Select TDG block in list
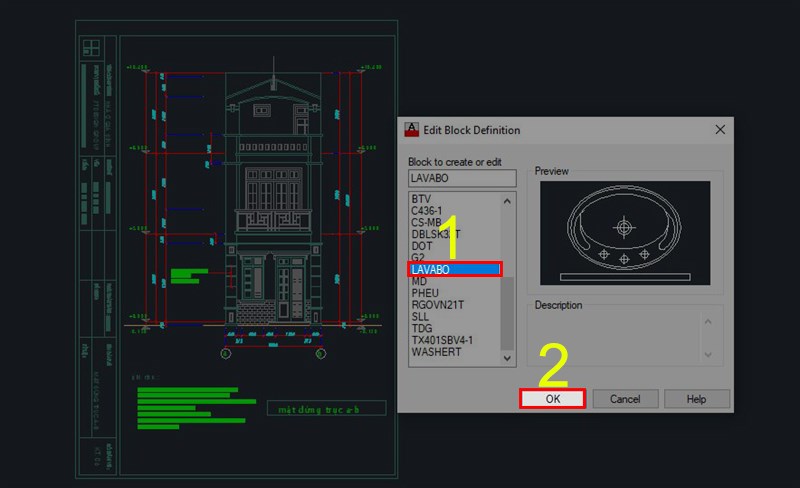Viewport: 800px width, 488px height. 421,328
